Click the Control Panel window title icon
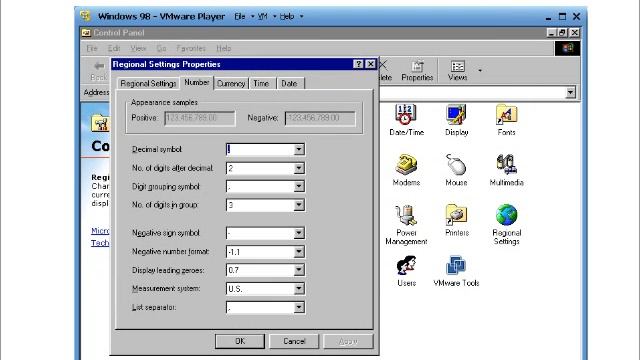This screenshot has height=360, width=640. [x=86, y=33]
